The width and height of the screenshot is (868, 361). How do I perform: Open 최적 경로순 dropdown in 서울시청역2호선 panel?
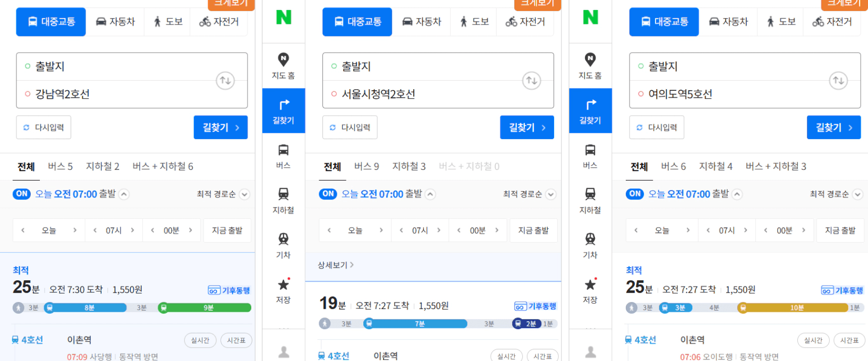coord(530,194)
